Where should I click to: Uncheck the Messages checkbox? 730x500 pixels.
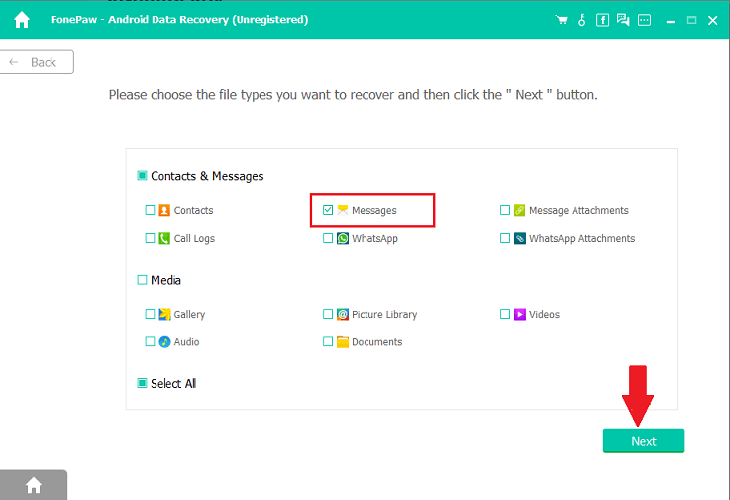328,210
